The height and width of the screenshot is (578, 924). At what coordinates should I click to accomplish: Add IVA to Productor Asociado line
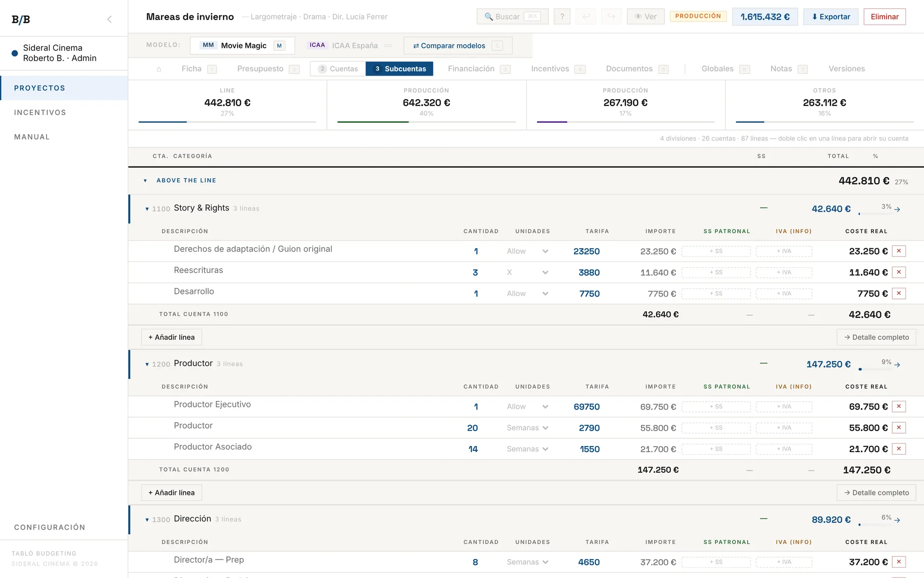pos(784,449)
